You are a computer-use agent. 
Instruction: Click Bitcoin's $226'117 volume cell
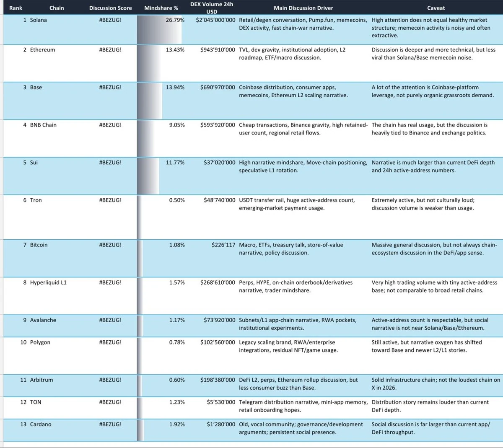[x=223, y=245]
